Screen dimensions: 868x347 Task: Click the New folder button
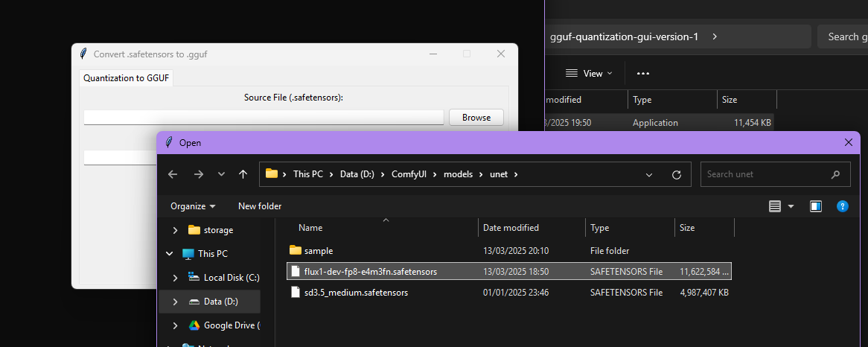260,206
